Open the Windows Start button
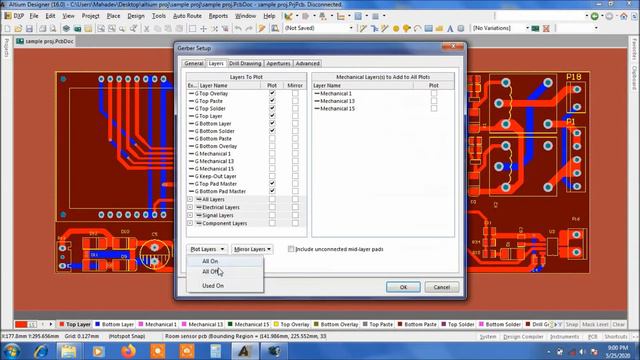Screen dimensions: 640x360 [x=11, y=351]
